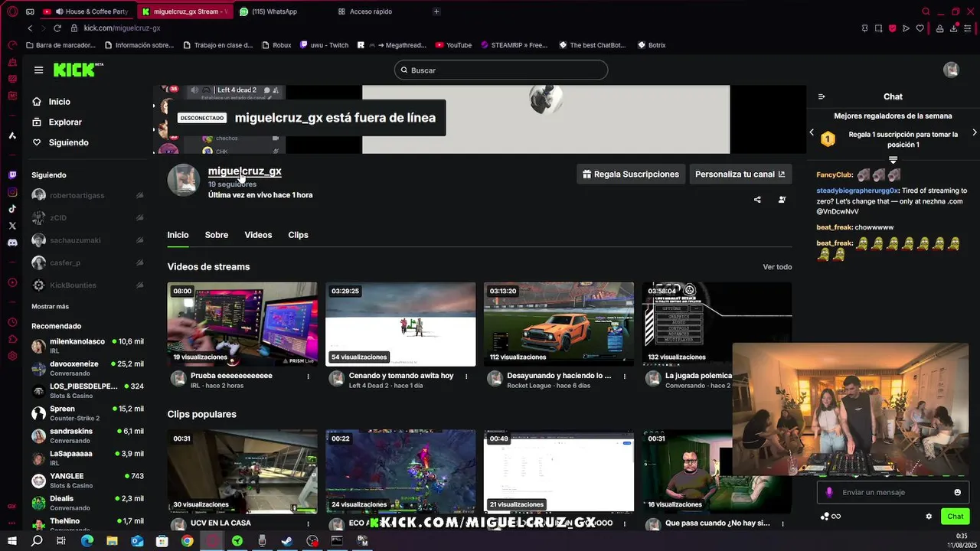Screen dimensions: 980x551
Task: Switch to Sobre channel tab
Action: [217, 235]
